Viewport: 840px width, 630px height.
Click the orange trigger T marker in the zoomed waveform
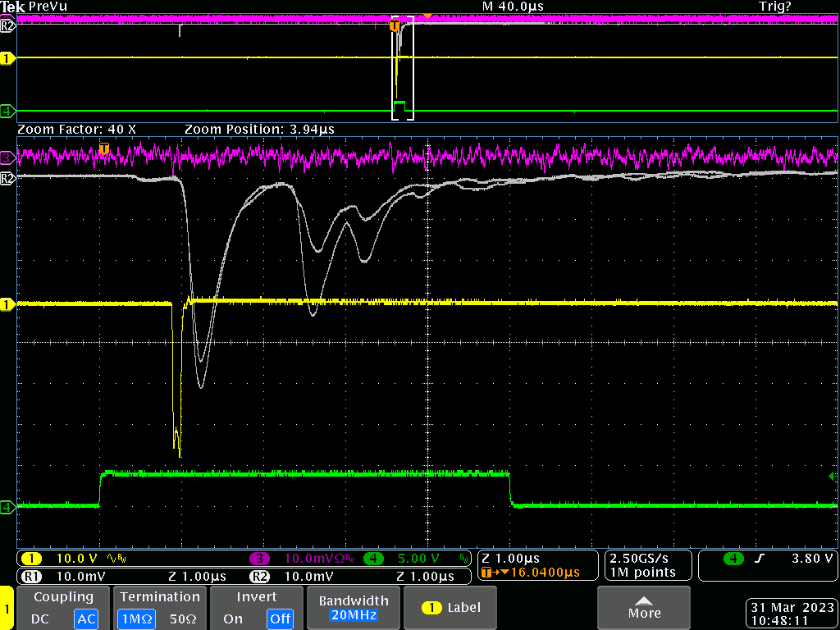click(x=104, y=148)
